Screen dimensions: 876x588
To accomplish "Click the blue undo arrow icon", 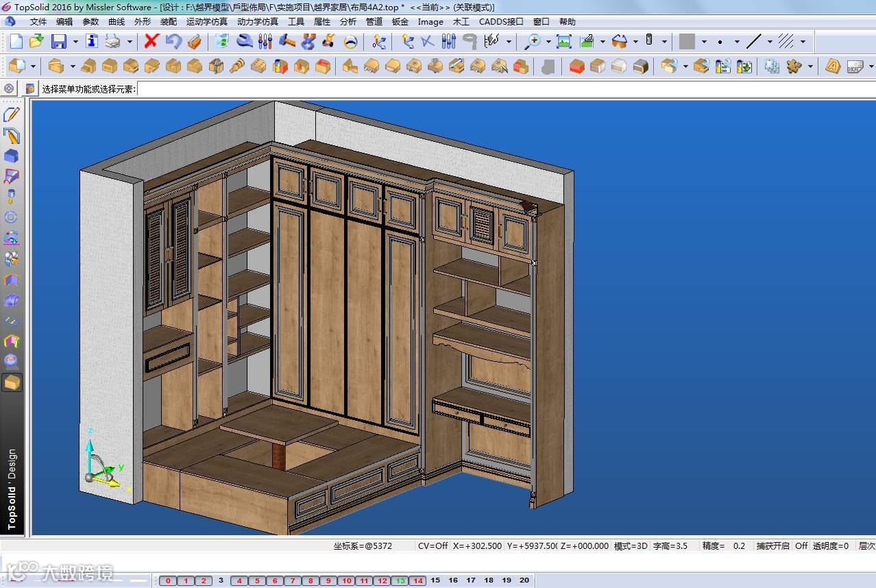I will coord(173,41).
